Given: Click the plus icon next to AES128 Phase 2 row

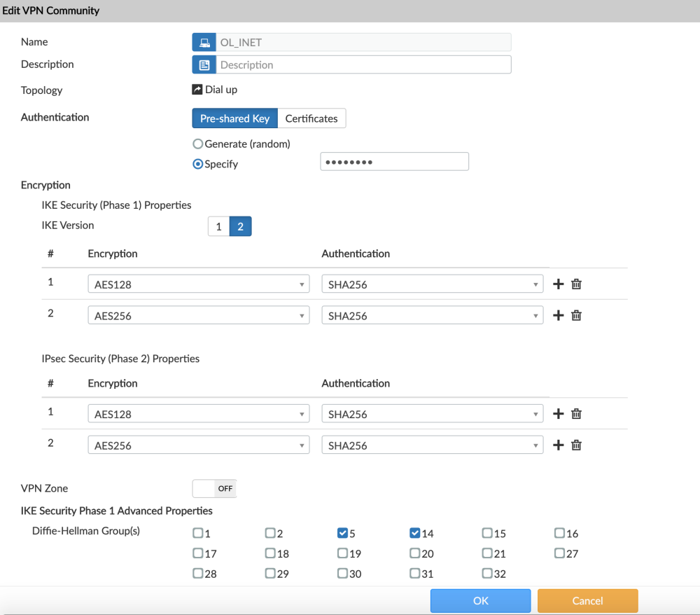Looking at the screenshot, I should pyautogui.click(x=558, y=413).
